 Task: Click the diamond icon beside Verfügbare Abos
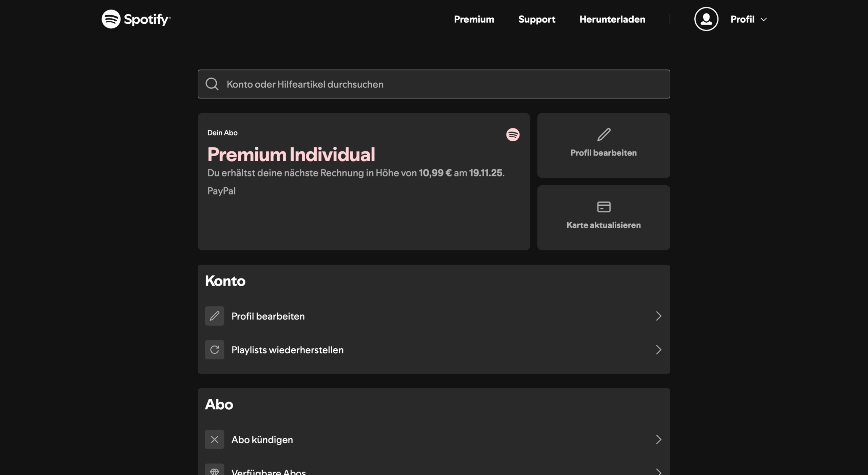pos(214,470)
